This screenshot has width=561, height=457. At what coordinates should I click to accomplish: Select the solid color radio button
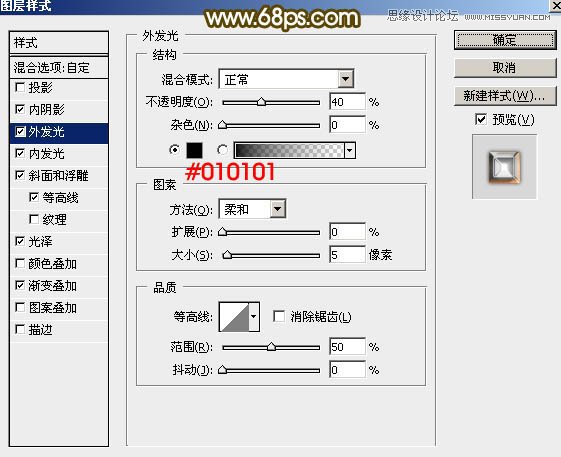[175, 150]
